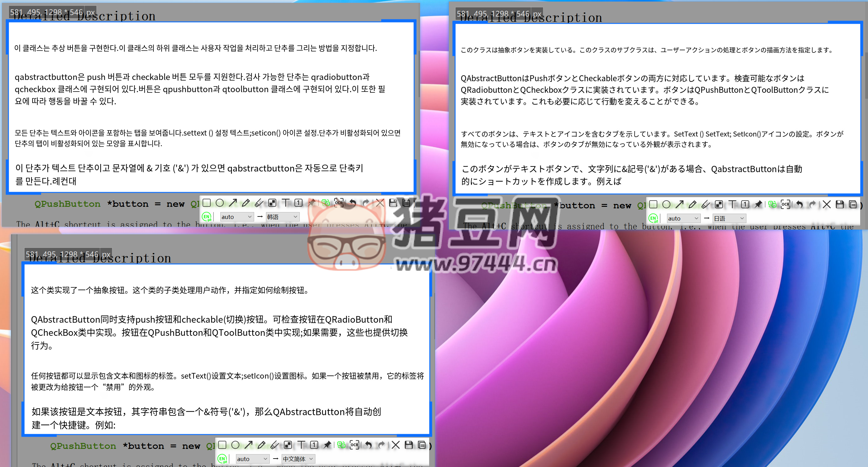Toggle EN language swap in 中文简体 toolbar
This screenshot has width=868, height=467.
222,459
